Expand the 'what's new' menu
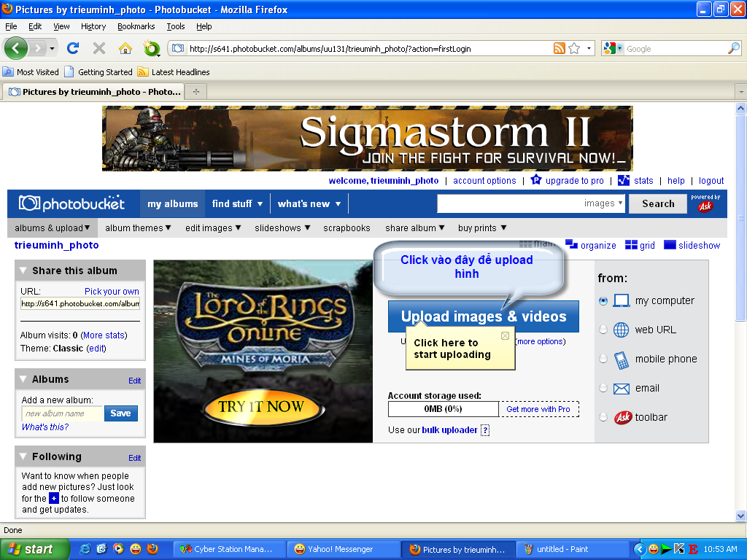The image size is (747, 560). (309, 204)
